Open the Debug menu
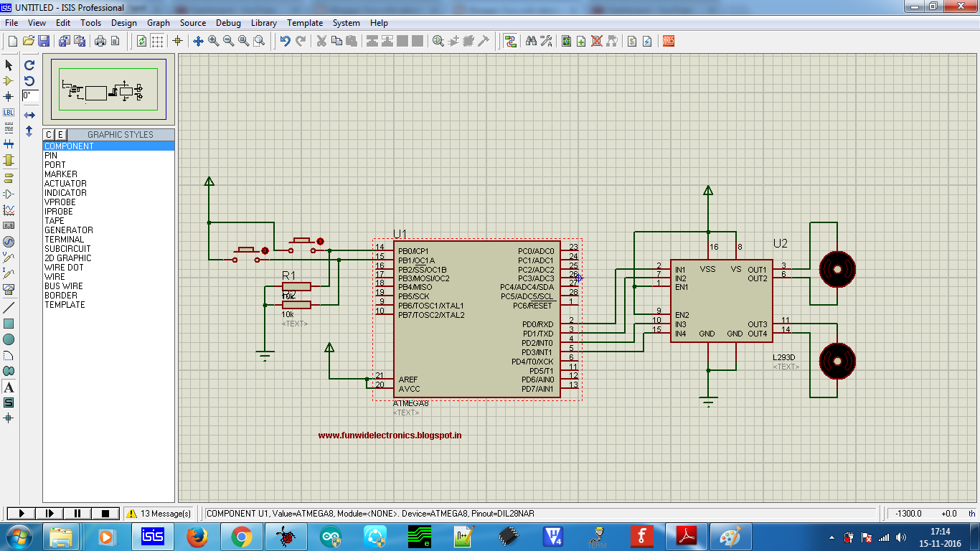Image resolution: width=980 pixels, height=551 pixels. point(228,22)
